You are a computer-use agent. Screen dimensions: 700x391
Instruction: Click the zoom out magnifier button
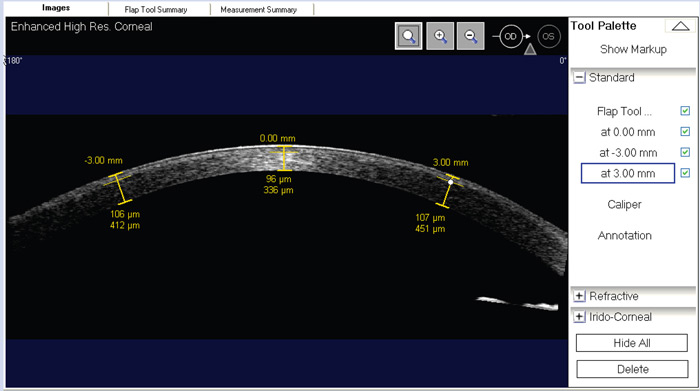[x=471, y=36]
